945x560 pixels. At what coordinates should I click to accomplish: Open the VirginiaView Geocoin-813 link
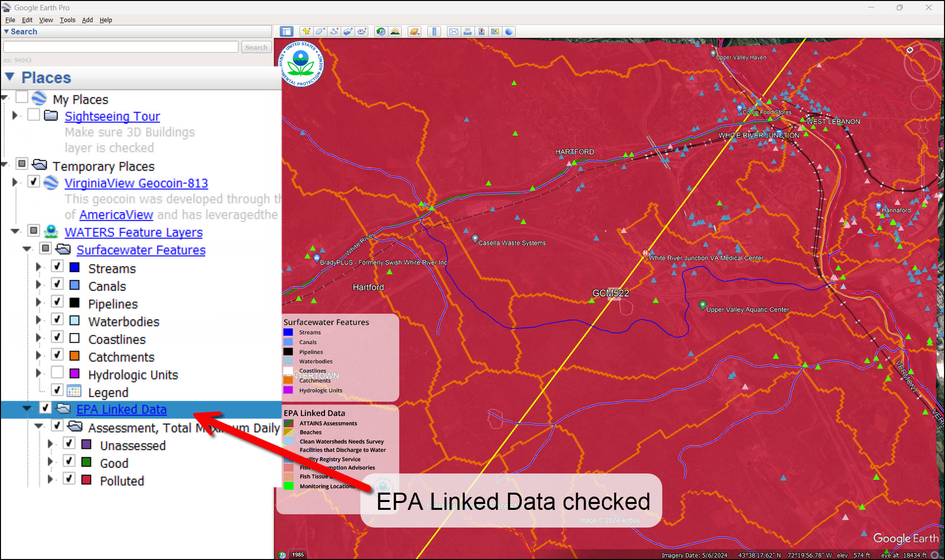tap(136, 183)
